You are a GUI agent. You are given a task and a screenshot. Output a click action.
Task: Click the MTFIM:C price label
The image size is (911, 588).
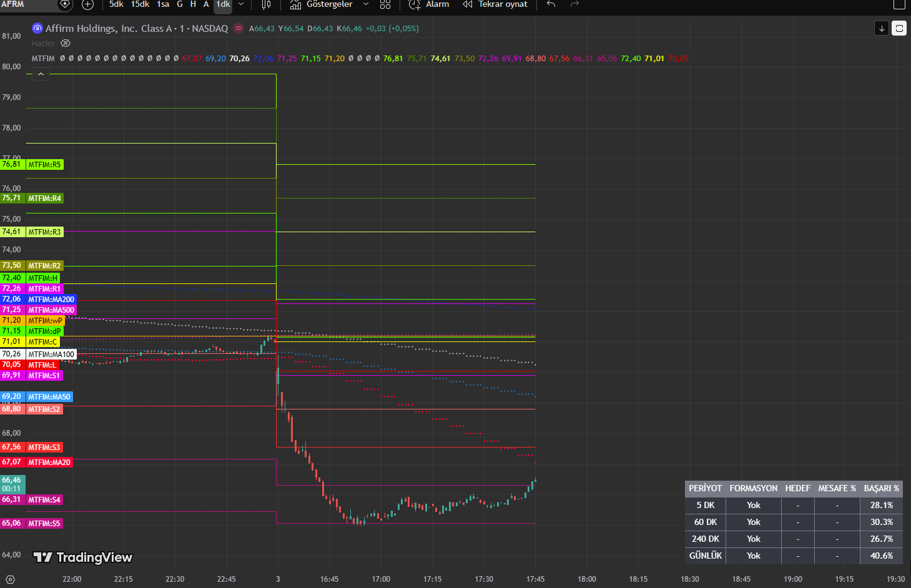pos(42,342)
